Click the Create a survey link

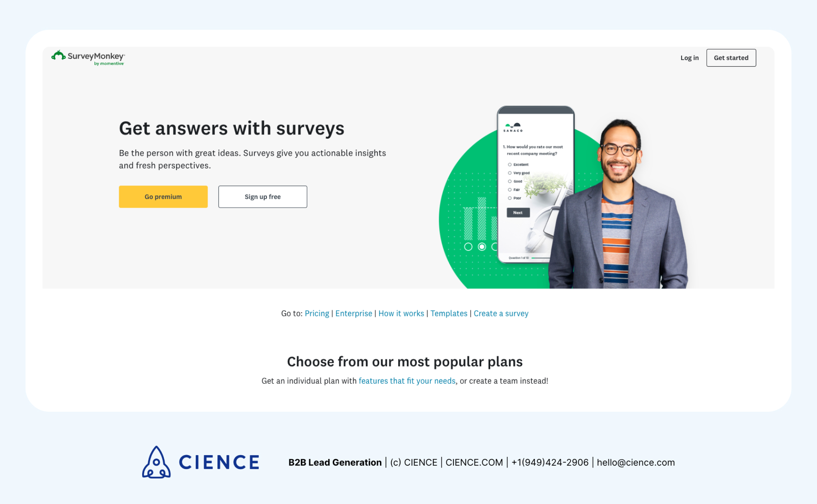tap(501, 313)
